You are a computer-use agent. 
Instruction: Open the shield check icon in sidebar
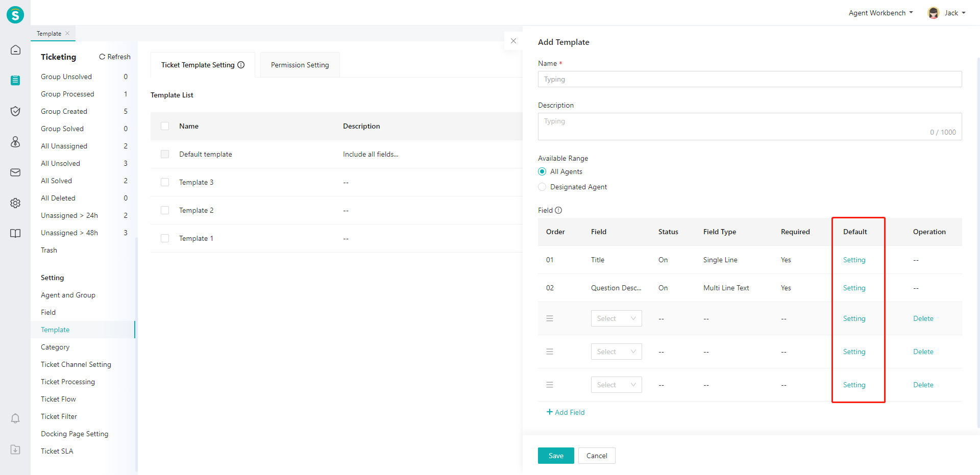coord(15,111)
